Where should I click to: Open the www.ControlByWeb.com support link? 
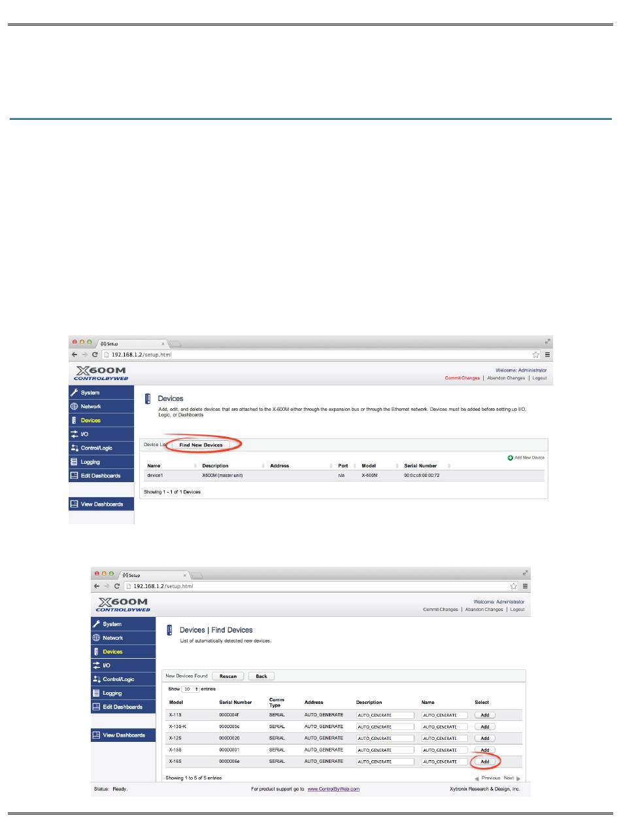pyautogui.click(x=333, y=789)
